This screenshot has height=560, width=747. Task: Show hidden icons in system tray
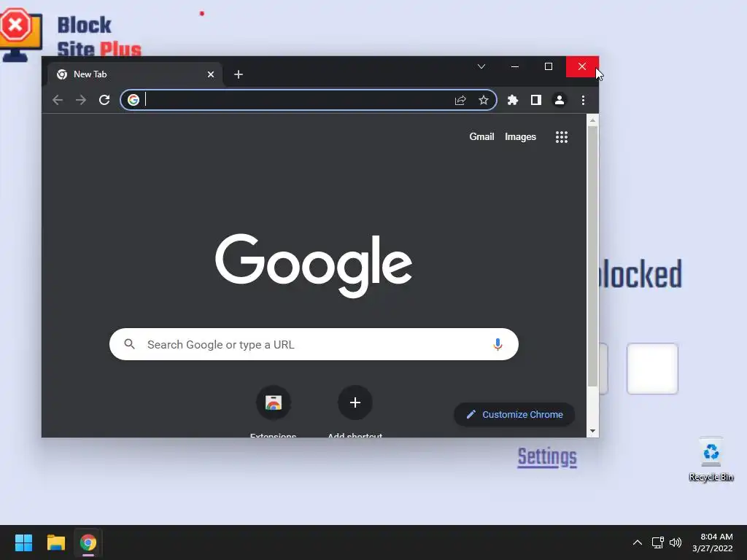[x=637, y=542]
